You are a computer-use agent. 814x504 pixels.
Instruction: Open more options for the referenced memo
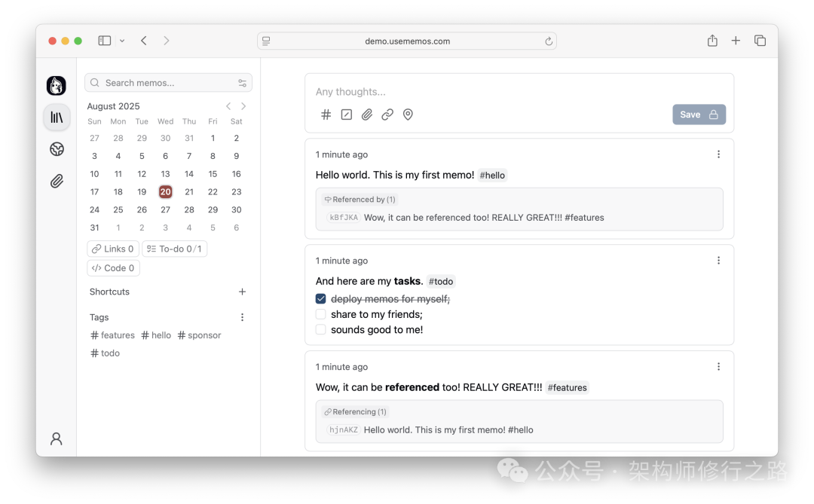point(718,366)
